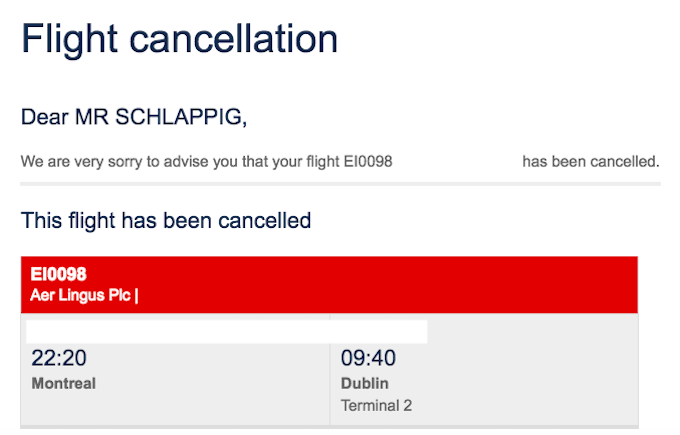Click flight number EI0098 in the sentence
This screenshot has height=435, width=680.
tap(368, 161)
